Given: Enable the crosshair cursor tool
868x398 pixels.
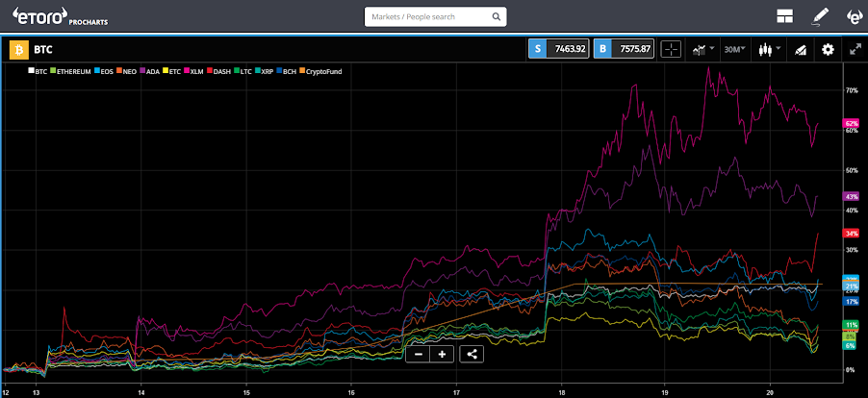Looking at the screenshot, I should tap(671, 49).
